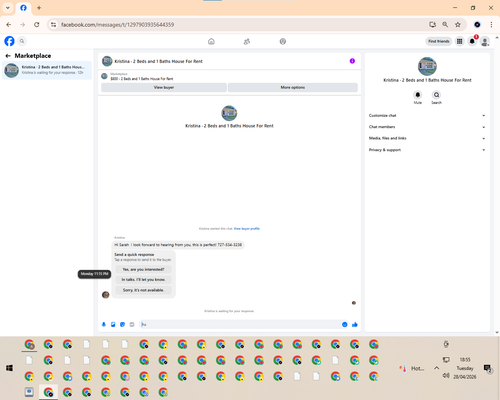Click More options button
The width and height of the screenshot is (500, 400).
tap(293, 87)
